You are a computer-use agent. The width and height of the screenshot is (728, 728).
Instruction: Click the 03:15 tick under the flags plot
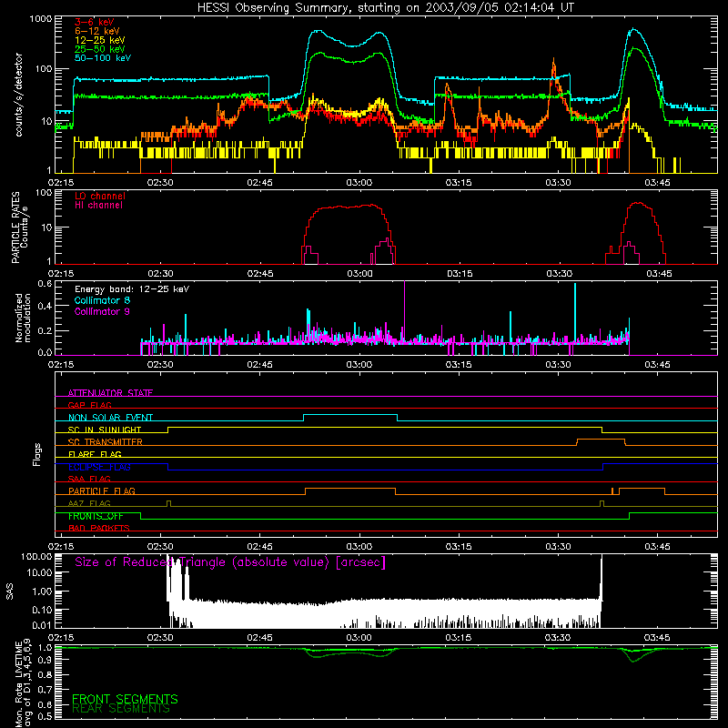459,547
